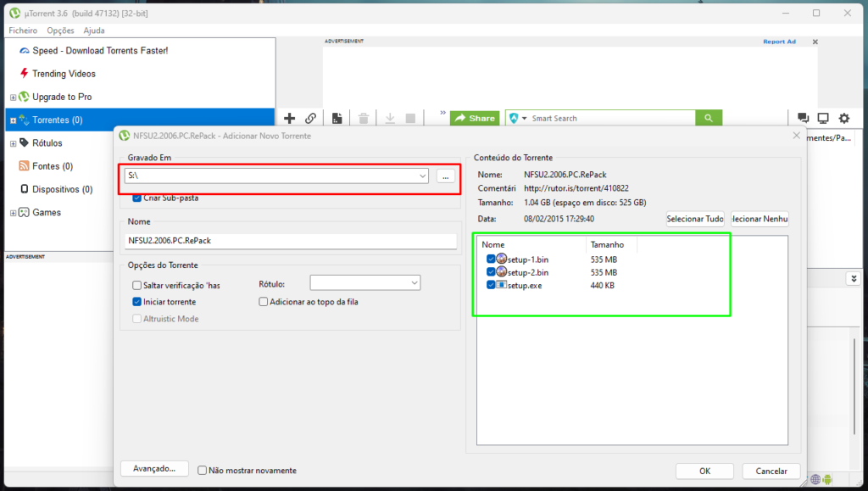868x491 pixels.
Task: Click Selecionar Nenhum button
Action: pos(759,219)
